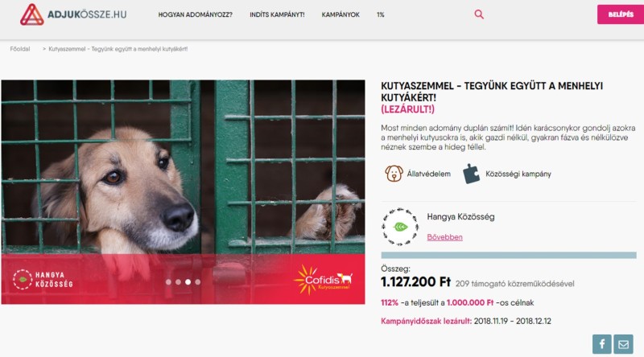This screenshot has width=644, height=357.
Task: Open the Hangya Közösség round avatar
Action: coord(400,227)
